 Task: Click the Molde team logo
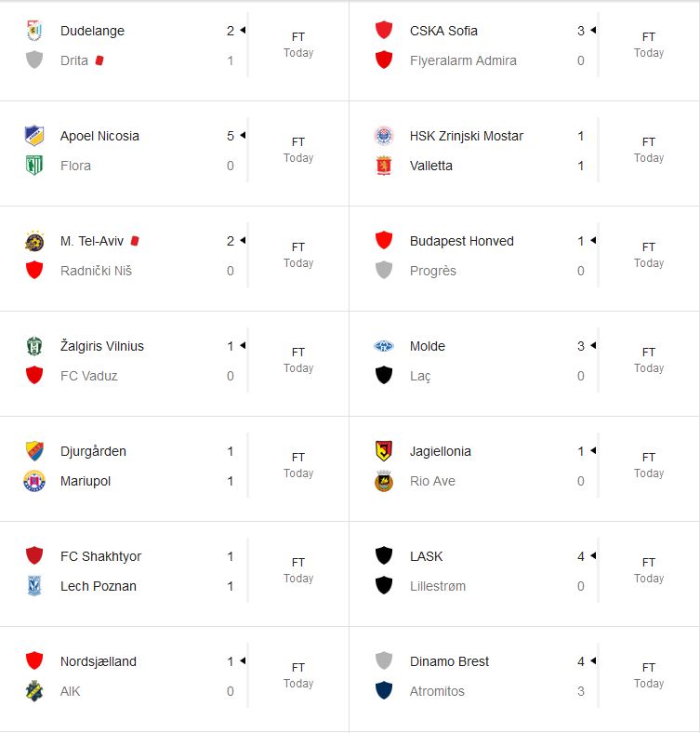pos(384,346)
